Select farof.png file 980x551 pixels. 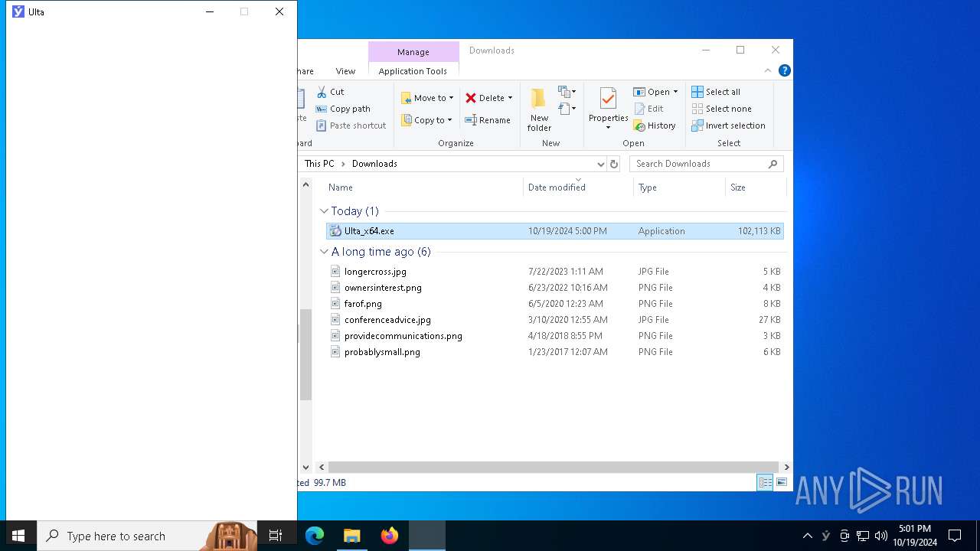[555, 304]
